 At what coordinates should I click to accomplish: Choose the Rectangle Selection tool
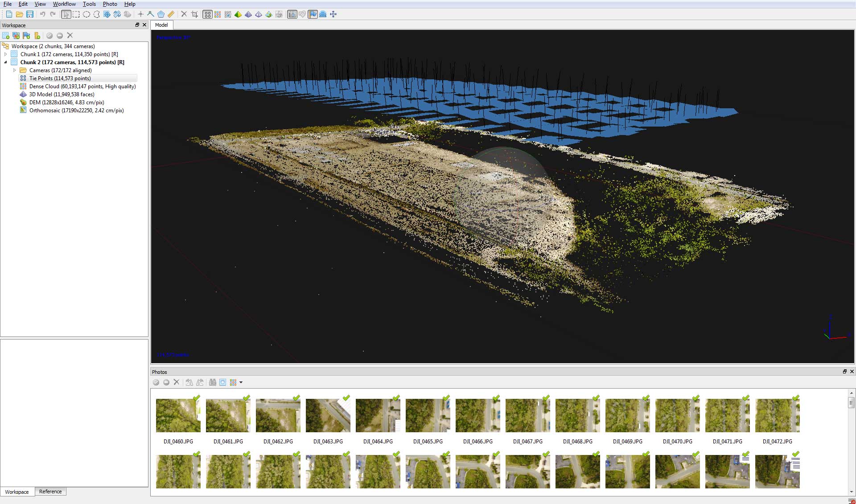pos(76,14)
